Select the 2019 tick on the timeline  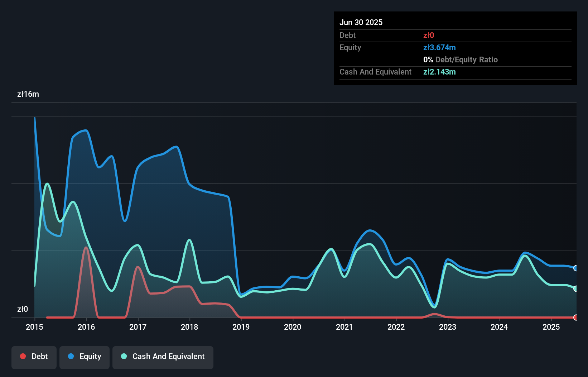click(x=241, y=327)
